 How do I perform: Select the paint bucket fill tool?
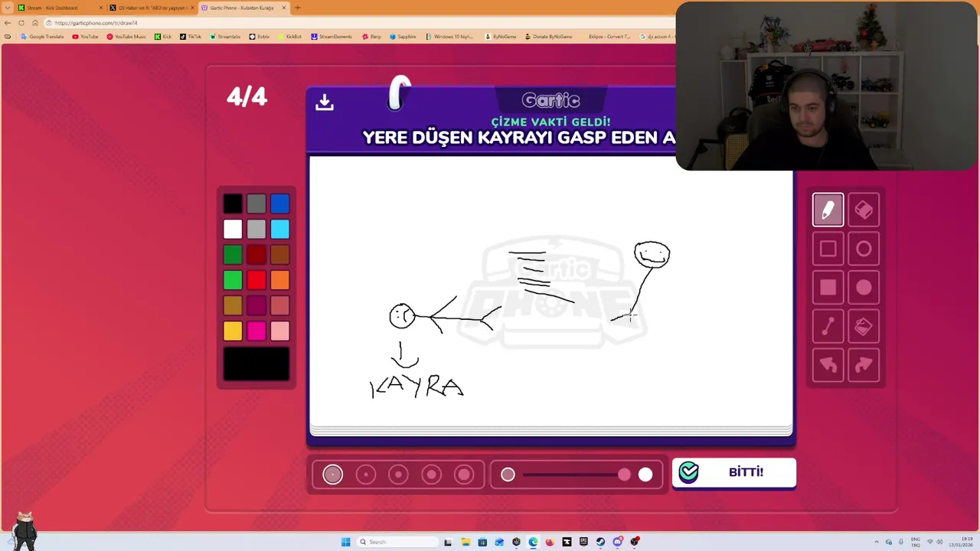coord(864,327)
